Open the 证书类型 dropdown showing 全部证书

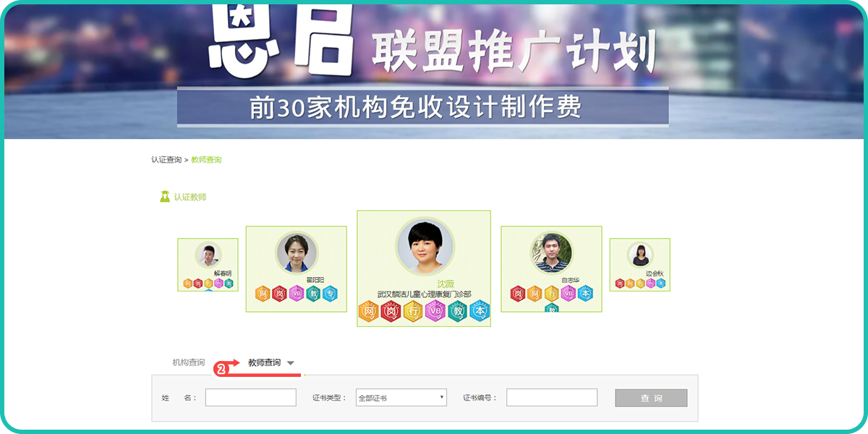[401, 398]
